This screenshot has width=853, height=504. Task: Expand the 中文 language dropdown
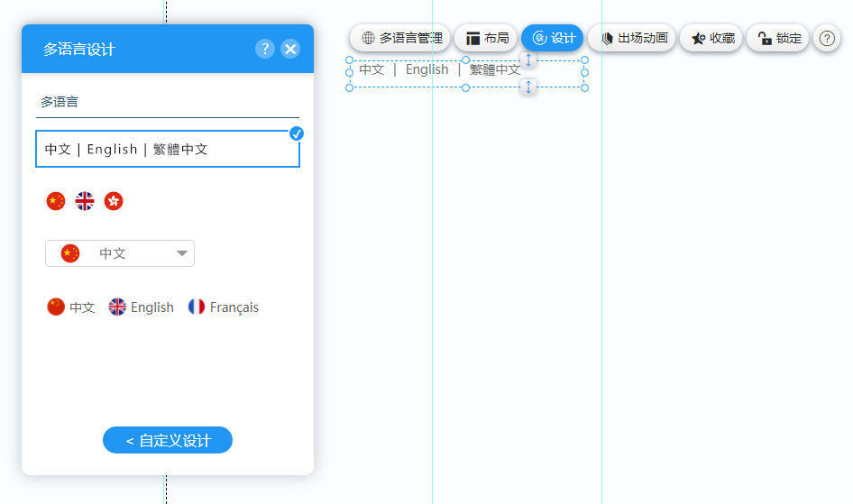coord(120,253)
